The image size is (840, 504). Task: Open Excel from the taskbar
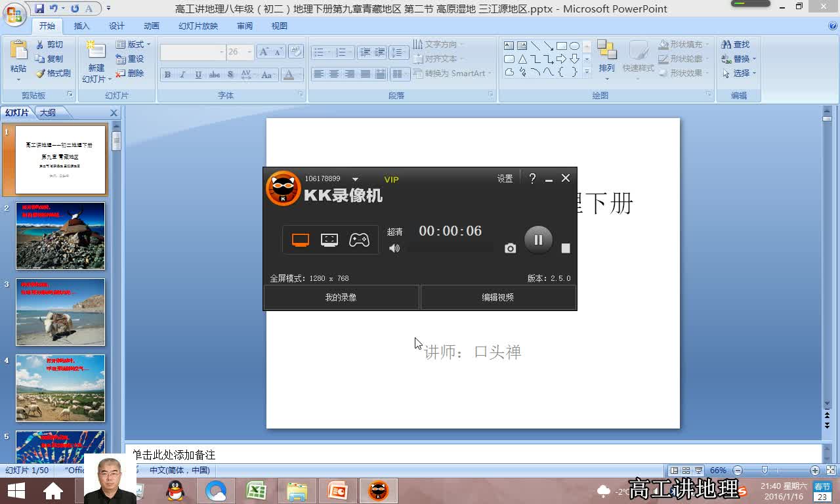point(256,490)
